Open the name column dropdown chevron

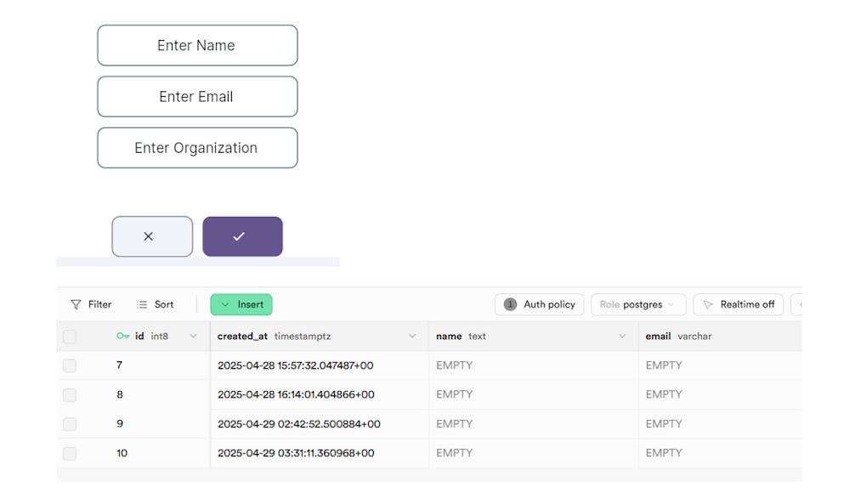pos(622,336)
